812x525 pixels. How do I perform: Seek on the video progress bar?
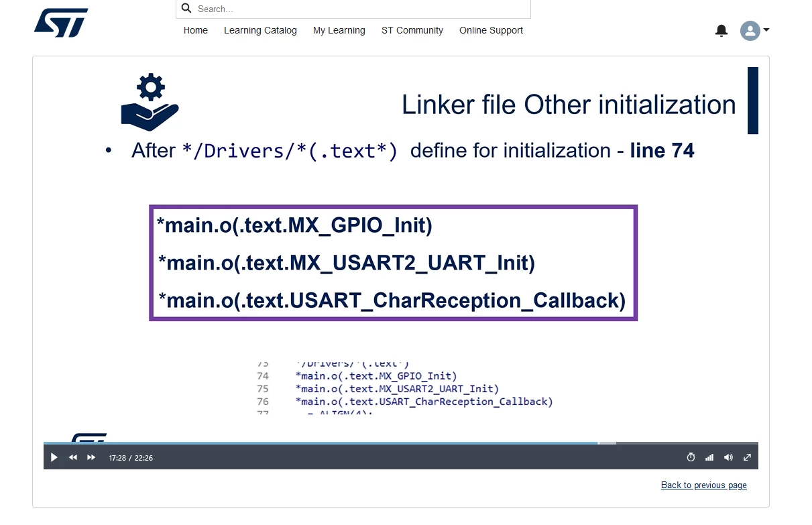pyautogui.click(x=401, y=443)
